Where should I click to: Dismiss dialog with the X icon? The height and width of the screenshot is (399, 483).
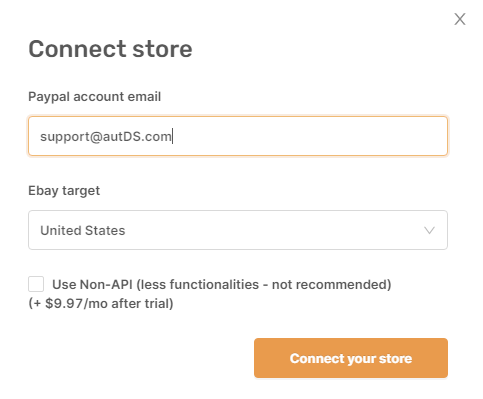click(460, 19)
